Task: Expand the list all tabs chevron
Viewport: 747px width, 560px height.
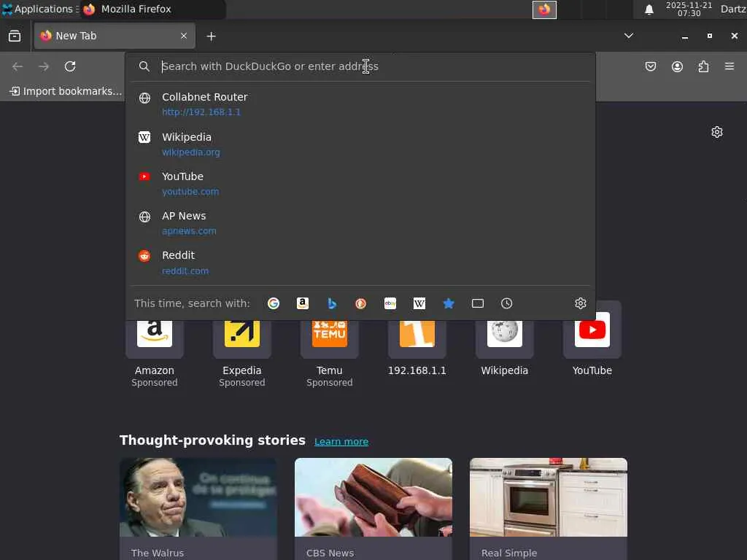Action: click(629, 36)
